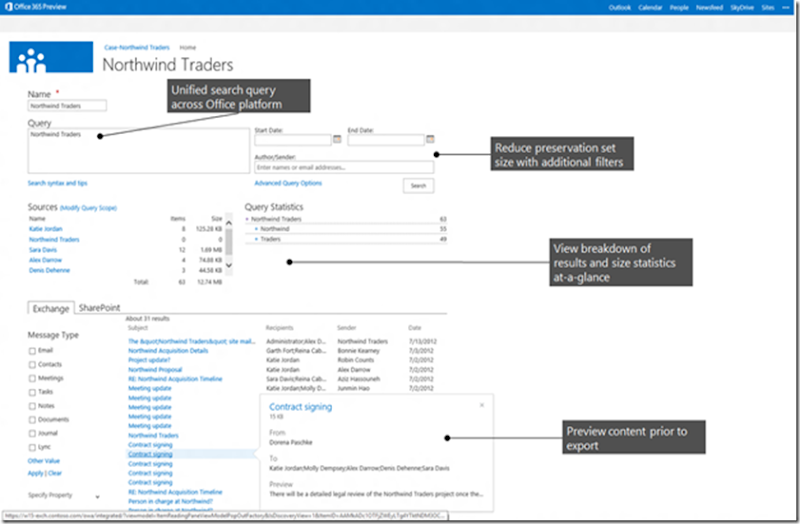Open the End Date calendar picker
The height and width of the screenshot is (524, 800).
point(430,139)
